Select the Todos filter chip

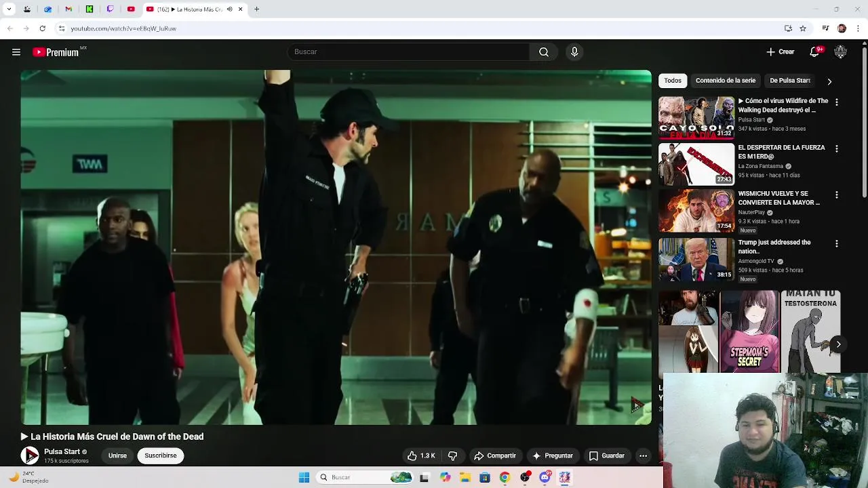673,81
